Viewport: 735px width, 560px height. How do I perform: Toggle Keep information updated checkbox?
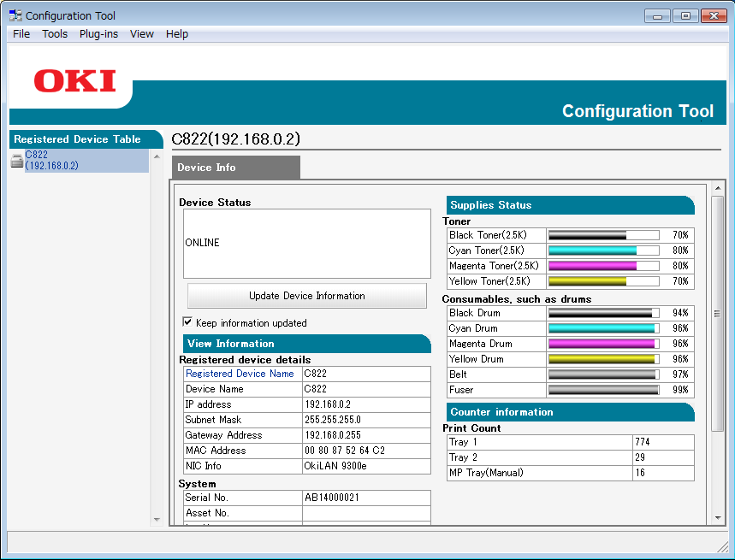click(187, 322)
